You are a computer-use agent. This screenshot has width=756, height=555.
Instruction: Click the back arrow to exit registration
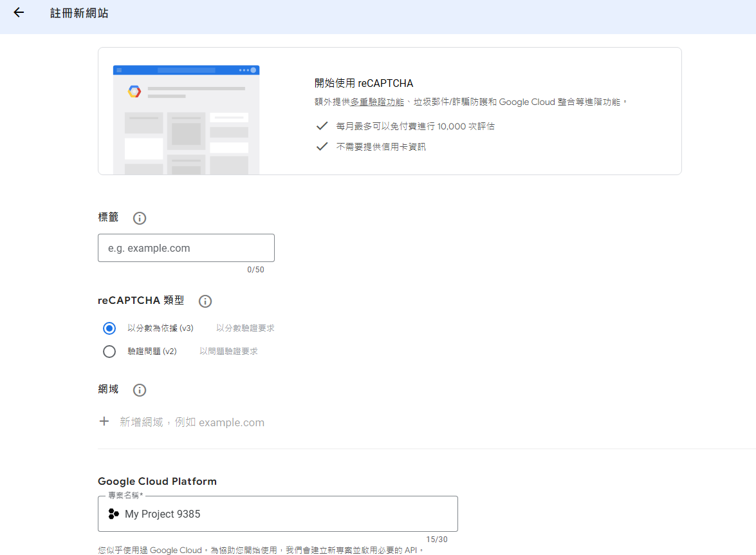[x=18, y=12]
